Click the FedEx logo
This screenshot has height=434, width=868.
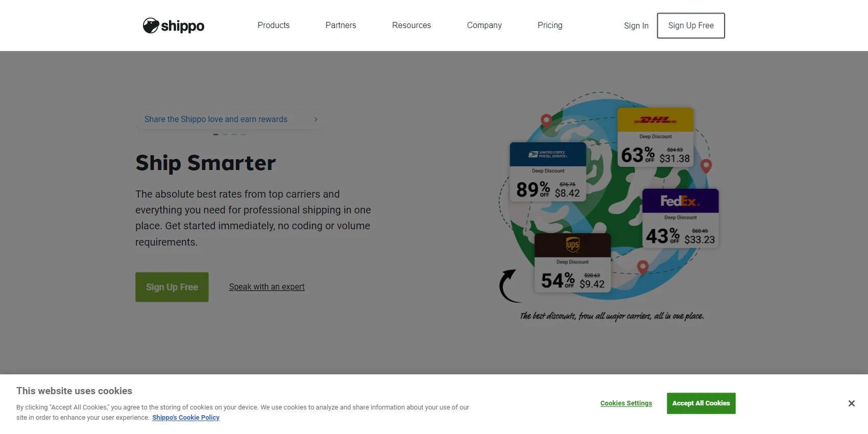click(680, 201)
